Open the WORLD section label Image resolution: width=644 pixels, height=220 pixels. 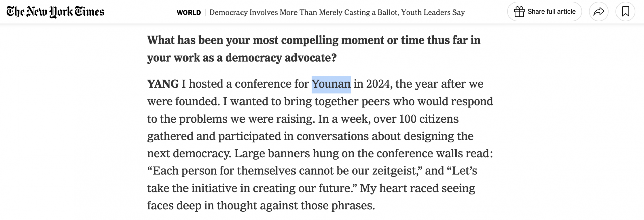coord(189,12)
